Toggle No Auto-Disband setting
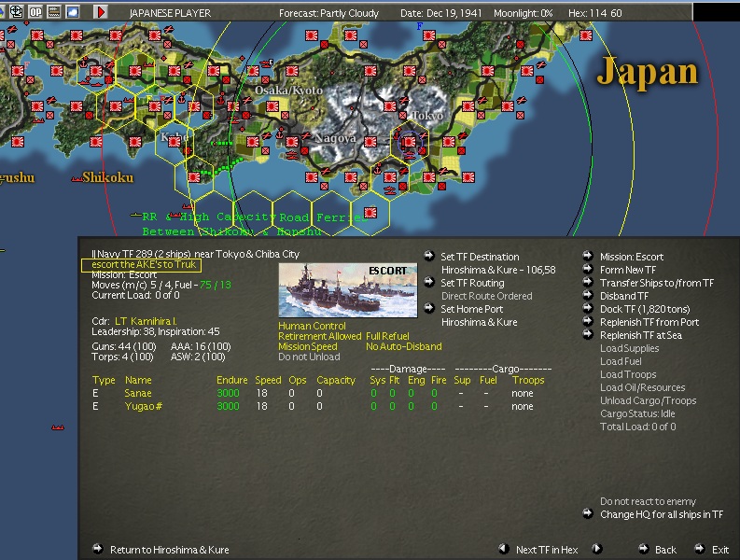The width and height of the screenshot is (740, 560). click(404, 346)
